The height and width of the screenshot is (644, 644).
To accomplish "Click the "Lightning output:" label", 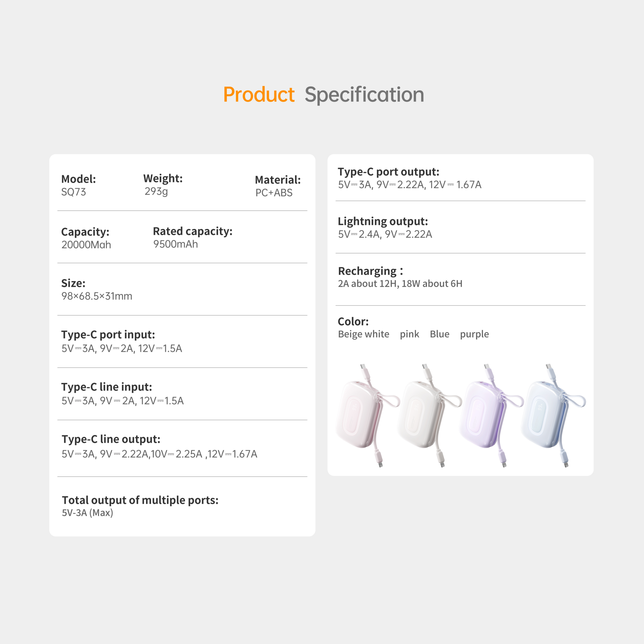I will (383, 221).
